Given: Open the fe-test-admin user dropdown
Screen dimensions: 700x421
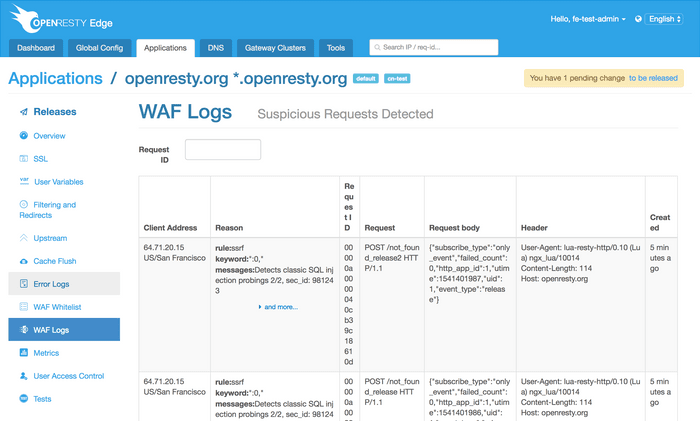Looking at the screenshot, I should 588,19.
